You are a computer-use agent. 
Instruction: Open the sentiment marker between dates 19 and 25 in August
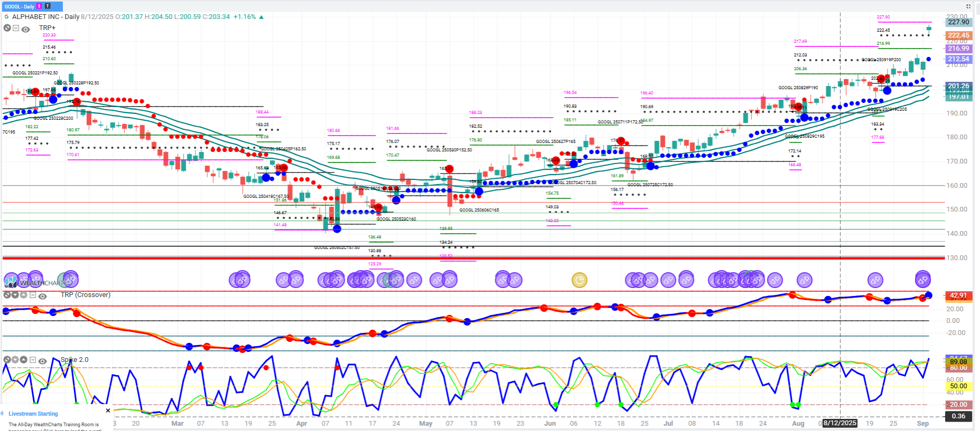click(x=875, y=280)
